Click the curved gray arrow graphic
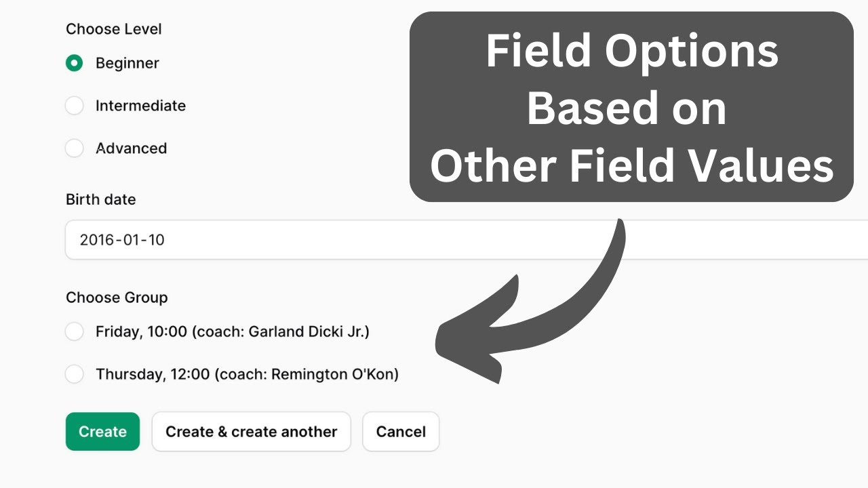Screen dimensions: 868x488 (529, 302)
